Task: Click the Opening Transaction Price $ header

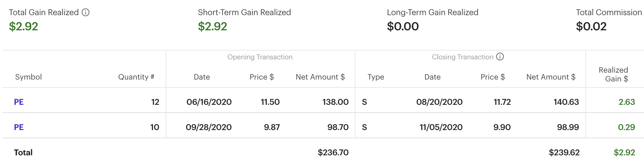Action: pyautogui.click(x=262, y=77)
